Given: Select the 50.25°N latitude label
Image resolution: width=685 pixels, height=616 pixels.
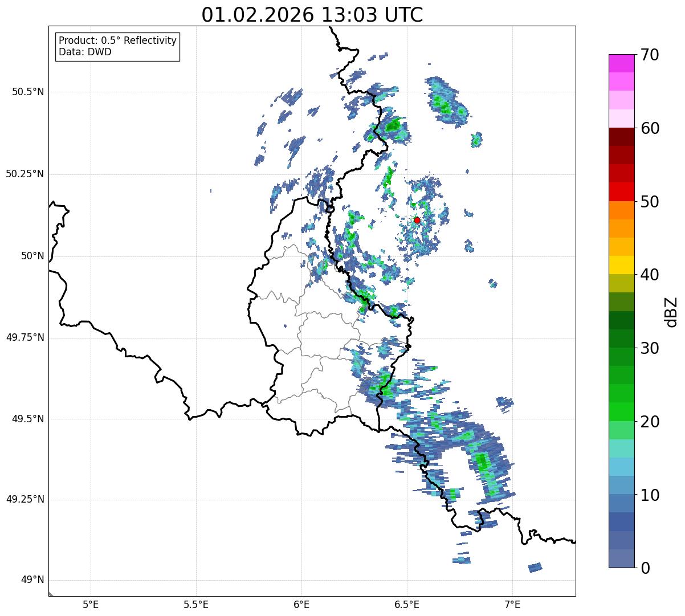Looking at the screenshot, I should click(25, 174).
